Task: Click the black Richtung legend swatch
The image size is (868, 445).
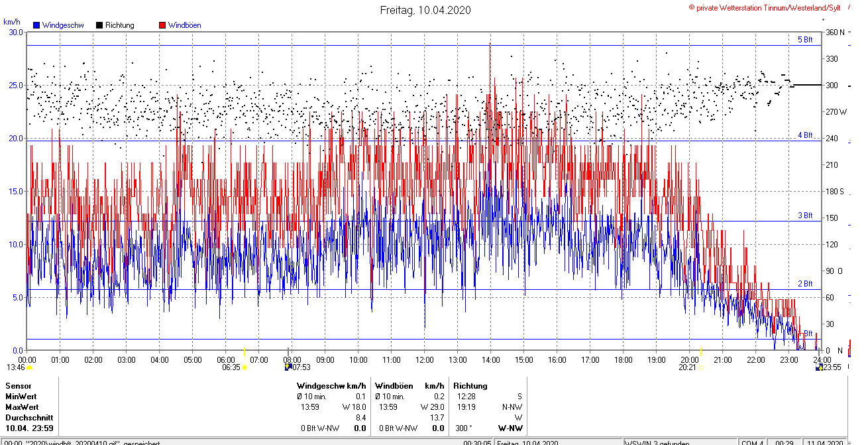Action: coord(99,25)
